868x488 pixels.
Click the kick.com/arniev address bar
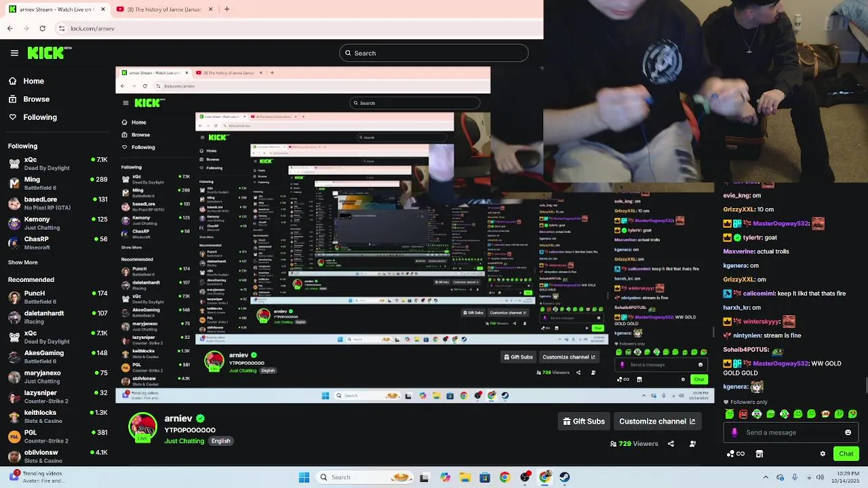point(298,28)
